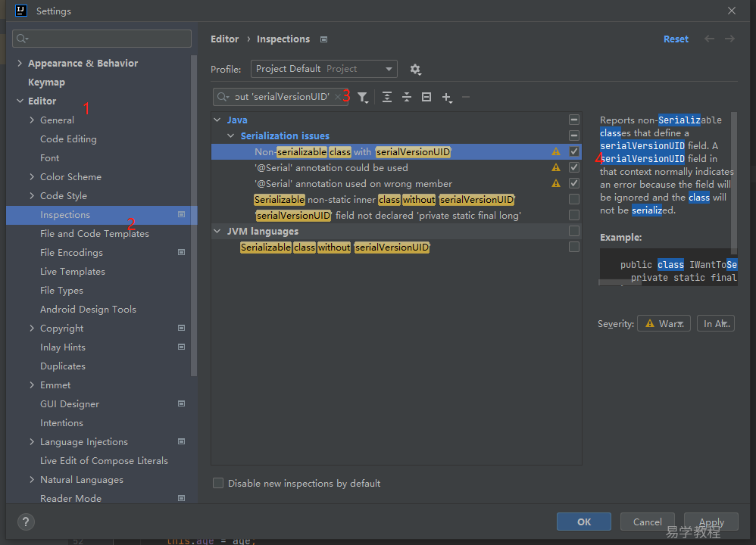This screenshot has height=545, width=756.
Task: Toggle the Java group checkbox
Action: pos(573,120)
